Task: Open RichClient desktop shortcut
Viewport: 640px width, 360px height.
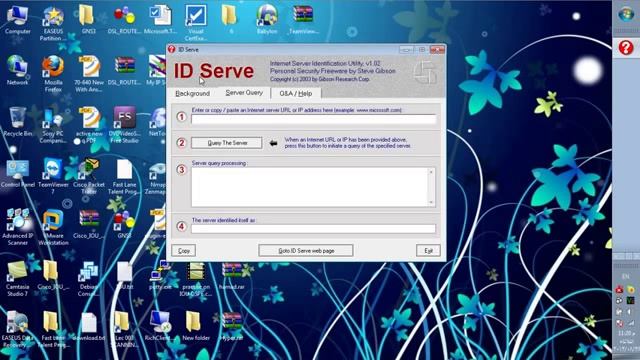Action: (x=160, y=326)
